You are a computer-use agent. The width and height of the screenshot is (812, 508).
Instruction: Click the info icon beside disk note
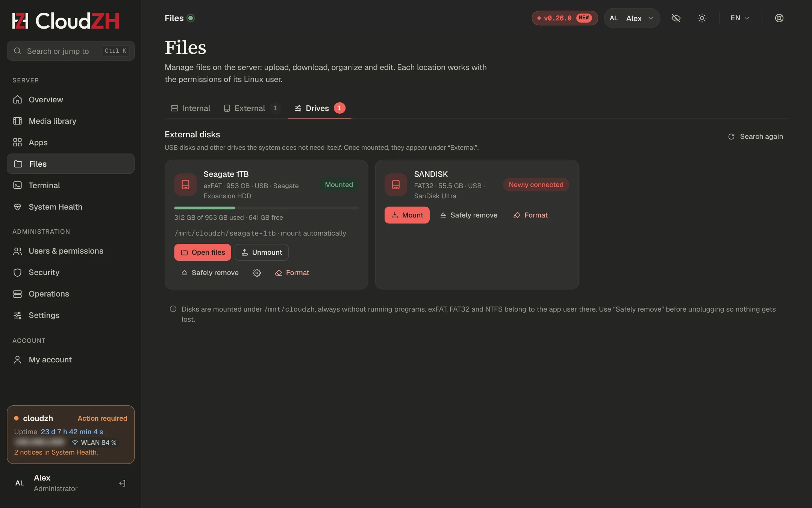pyautogui.click(x=173, y=309)
